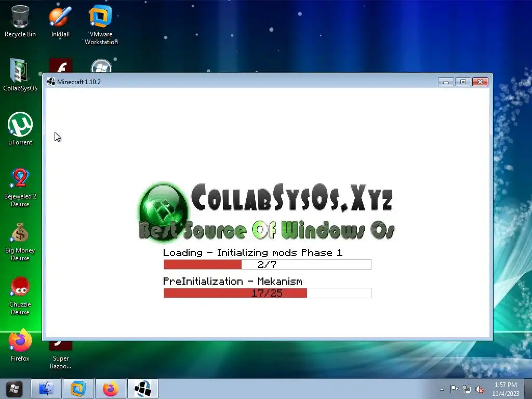Close the Minecraft 1.10.2 window

click(480, 82)
